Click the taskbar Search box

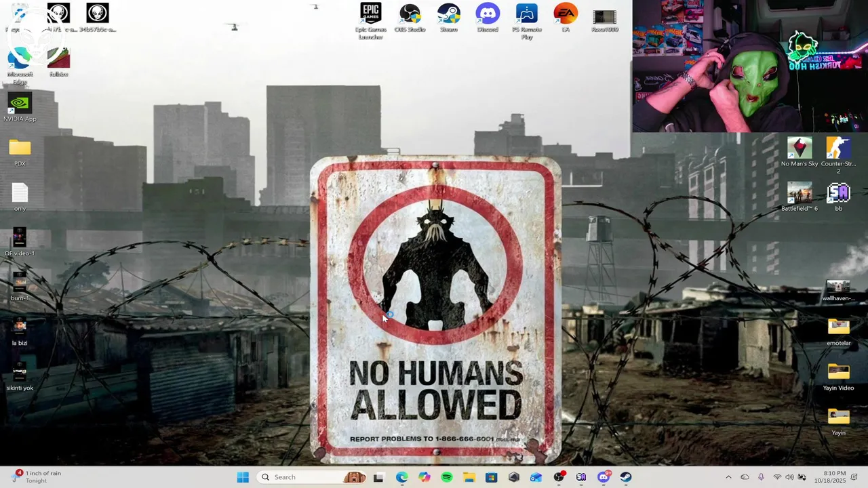click(x=312, y=477)
